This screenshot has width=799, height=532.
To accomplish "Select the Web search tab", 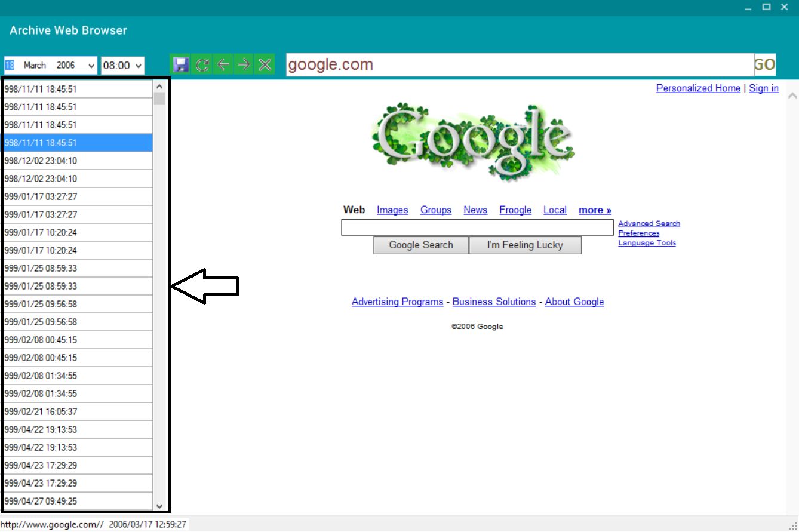I will 354,210.
